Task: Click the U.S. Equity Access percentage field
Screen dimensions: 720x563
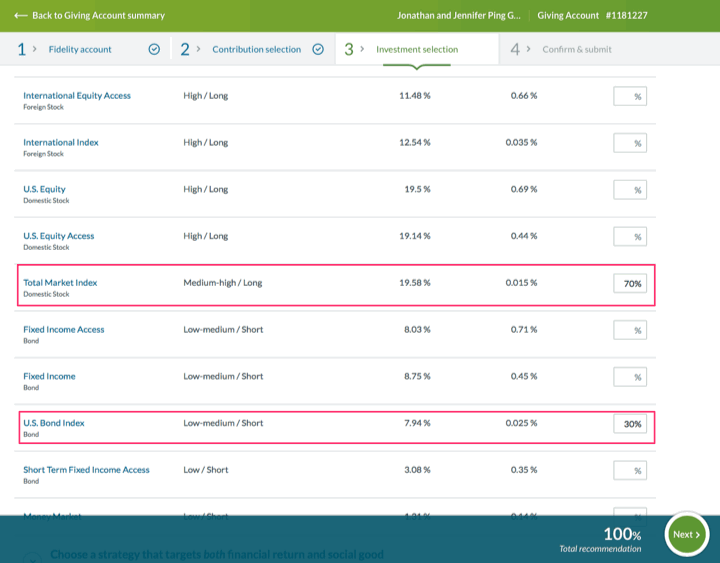Action: pyautogui.click(x=630, y=237)
